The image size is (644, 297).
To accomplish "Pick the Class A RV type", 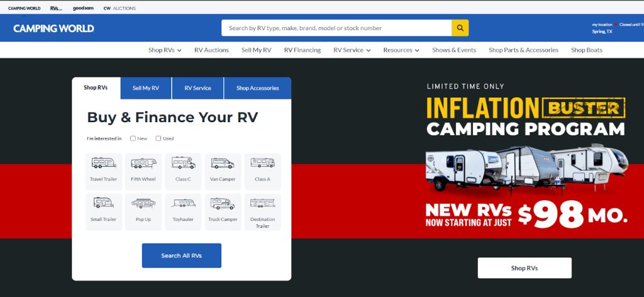I will tap(263, 171).
